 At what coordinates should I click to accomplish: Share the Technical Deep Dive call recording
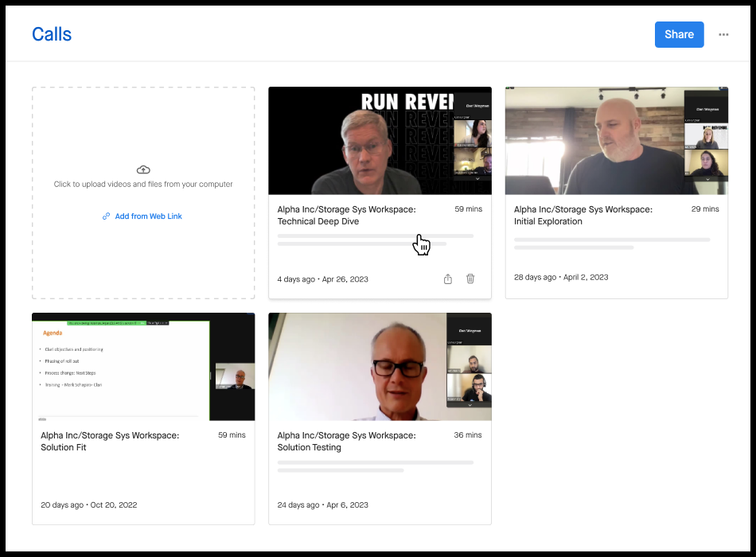447,278
